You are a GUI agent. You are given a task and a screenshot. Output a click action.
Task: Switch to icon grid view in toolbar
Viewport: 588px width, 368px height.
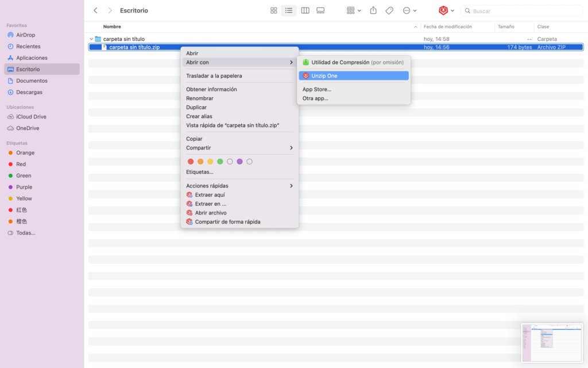tap(273, 10)
